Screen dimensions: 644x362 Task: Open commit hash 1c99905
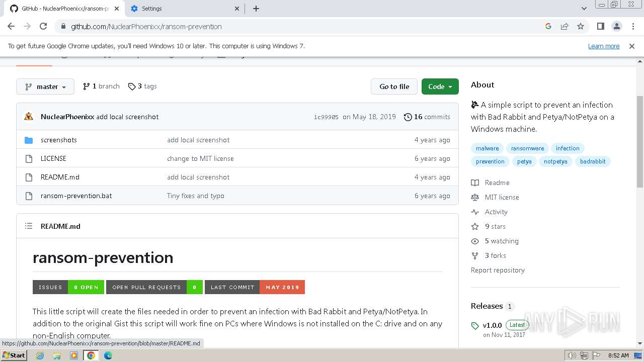pos(326,117)
